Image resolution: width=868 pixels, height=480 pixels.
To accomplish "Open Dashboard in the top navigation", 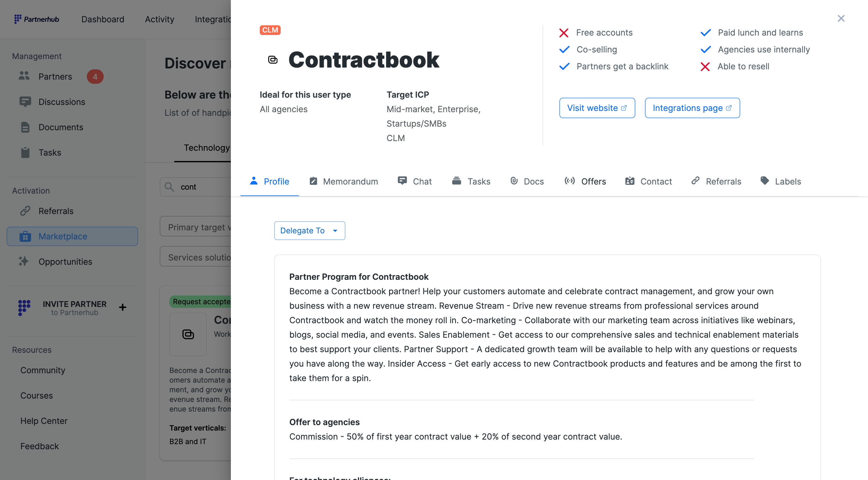I will [103, 19].
